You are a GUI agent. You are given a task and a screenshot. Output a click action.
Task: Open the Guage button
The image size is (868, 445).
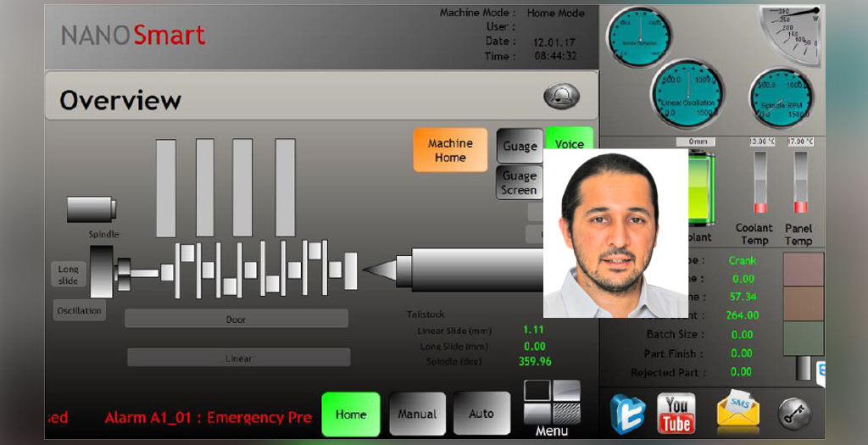[520, 146]
